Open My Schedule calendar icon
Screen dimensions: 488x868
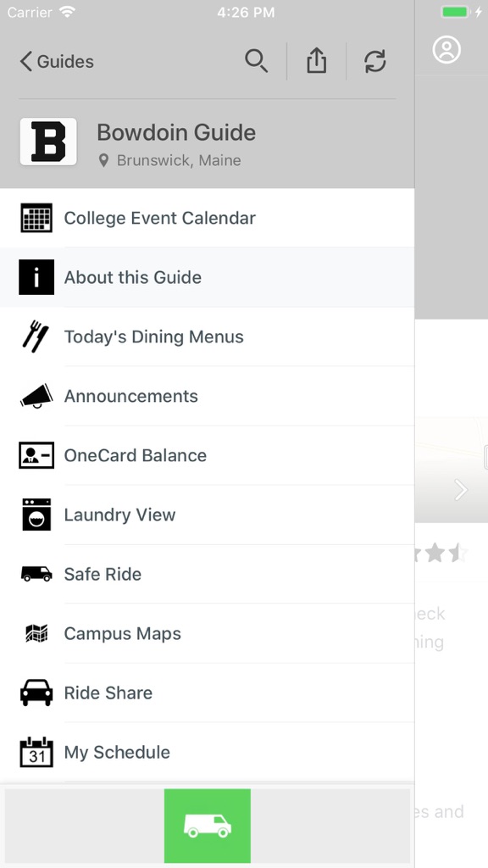(36, 752)
